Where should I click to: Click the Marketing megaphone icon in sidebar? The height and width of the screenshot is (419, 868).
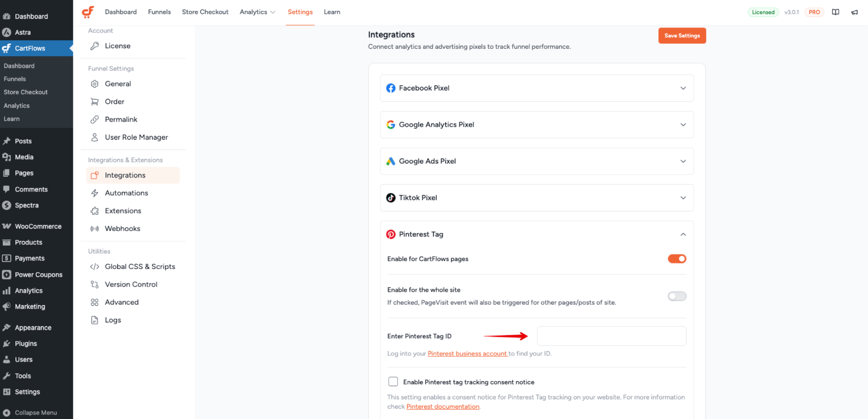tap(7, 307)
